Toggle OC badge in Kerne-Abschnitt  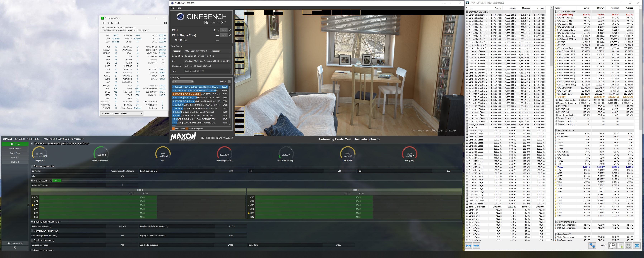[57, 180]
